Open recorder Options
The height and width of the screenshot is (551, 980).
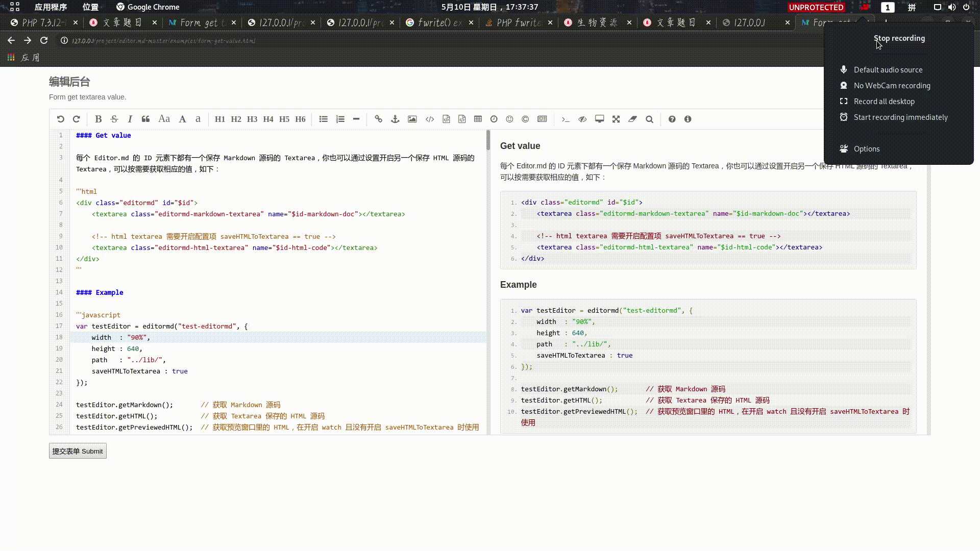tap(867, 149)
